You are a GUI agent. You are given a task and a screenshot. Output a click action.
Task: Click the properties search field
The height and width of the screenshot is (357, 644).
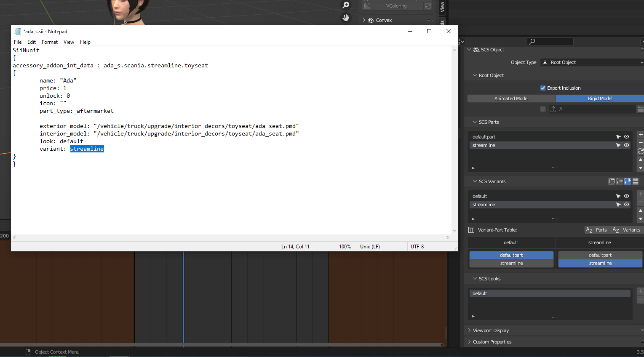(550, 41)
